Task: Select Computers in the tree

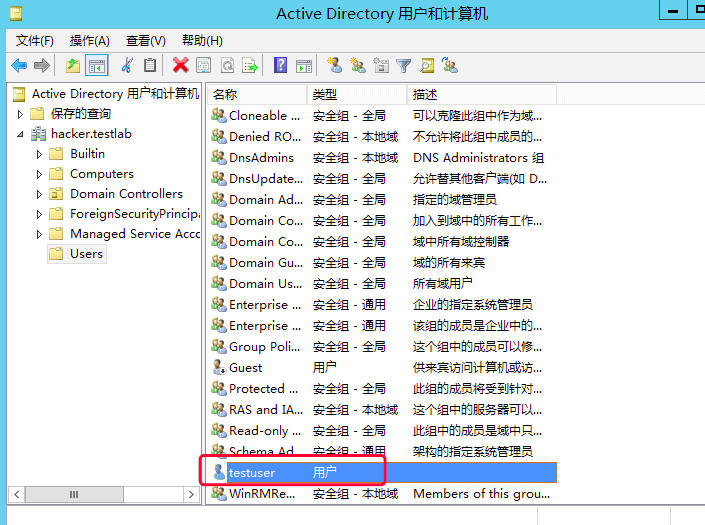Action: click(x=102, y=174)
